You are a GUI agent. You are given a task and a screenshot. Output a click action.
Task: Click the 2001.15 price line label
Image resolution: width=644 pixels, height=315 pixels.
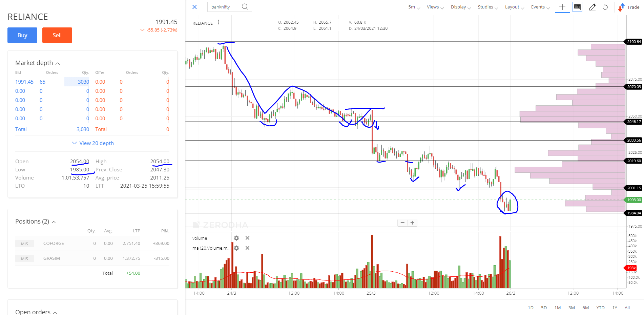pos(633,188)
